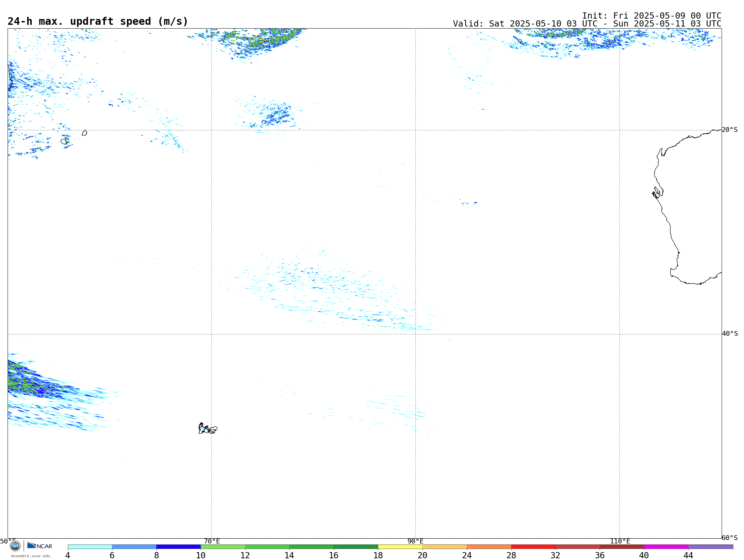
Task: Click the Shark Bay inlet on Australia's coast
Action: tap(658, 192)
